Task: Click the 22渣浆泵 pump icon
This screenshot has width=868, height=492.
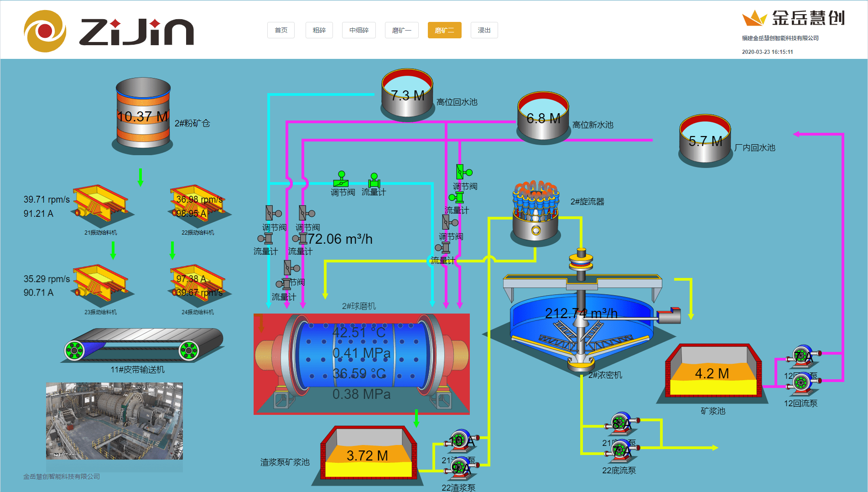Action: (461, 467)
